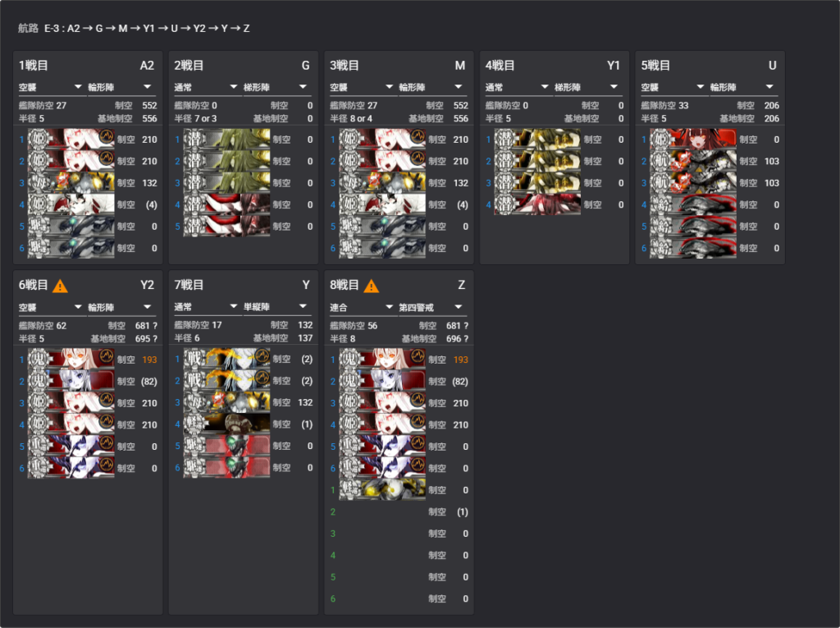Select enemy 3 carrier banner in 7戦目
Image resolution: width=840 pixels, height=628 pixels.
click(226, 402)
